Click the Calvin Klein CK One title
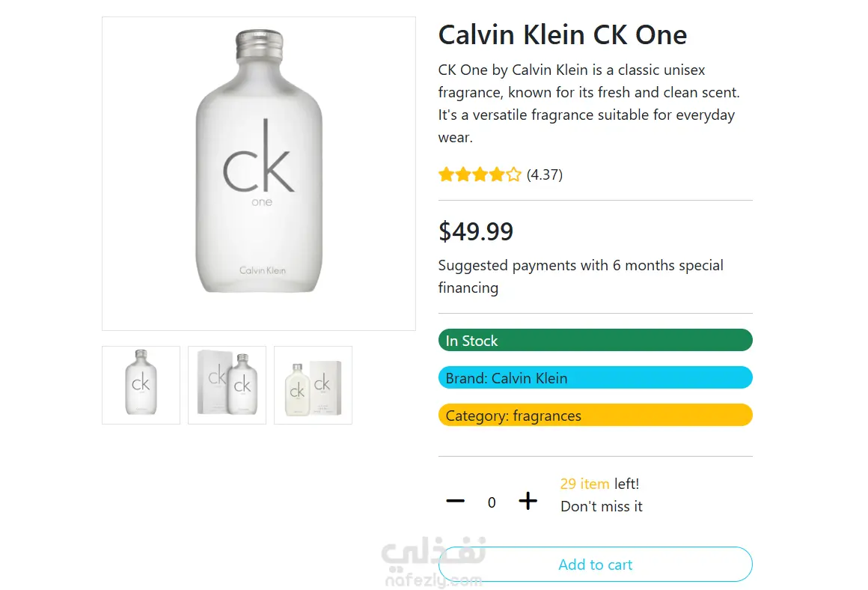868x590 pixels. click(x=562, y=35)
